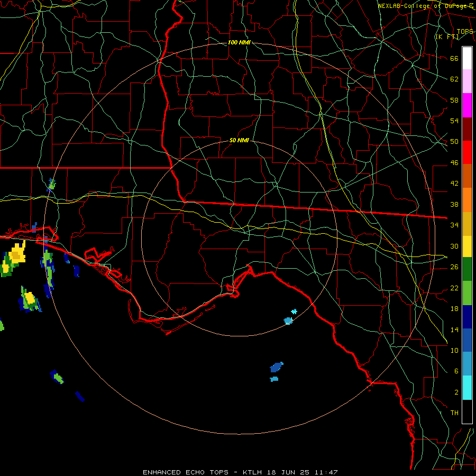Image resolution: width=476 pixels, height=476 pixels.
Task: Click the legend value "14"
Action: (454, 329)
